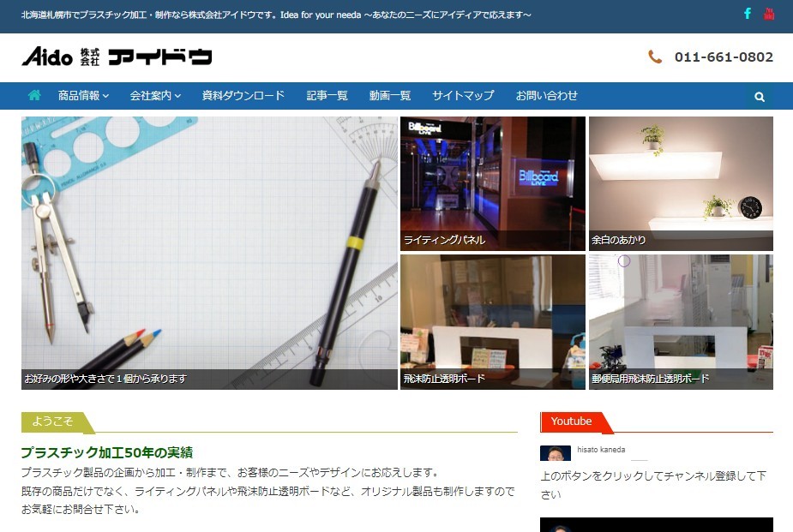Click the orange phone receiver icon
The height and width of the screenshot is (532, 793).
654,57
